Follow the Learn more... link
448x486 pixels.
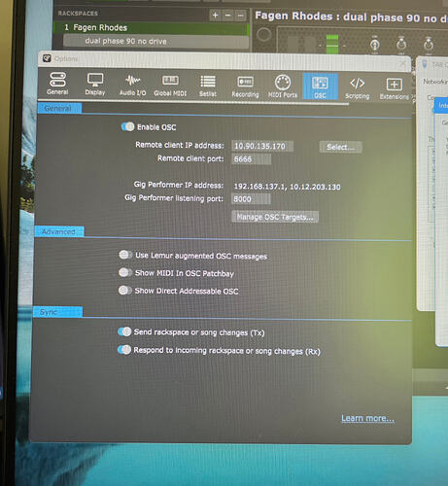(367, 418)
